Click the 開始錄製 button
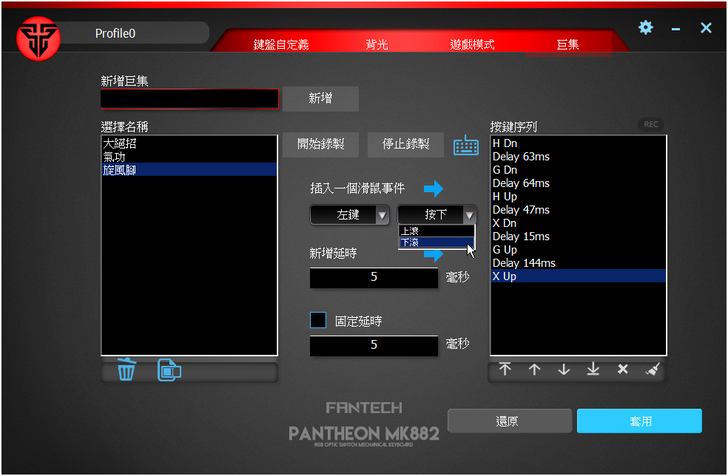 click(320, 144)
